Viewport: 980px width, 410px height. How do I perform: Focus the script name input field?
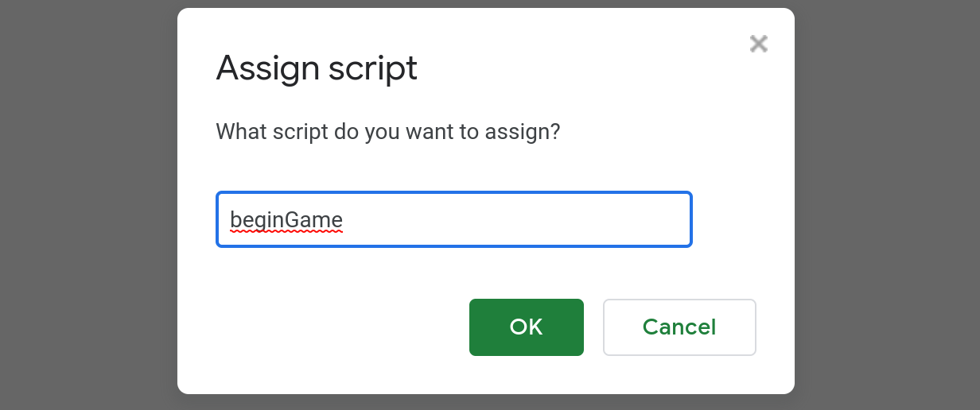[x=454, y=219]
